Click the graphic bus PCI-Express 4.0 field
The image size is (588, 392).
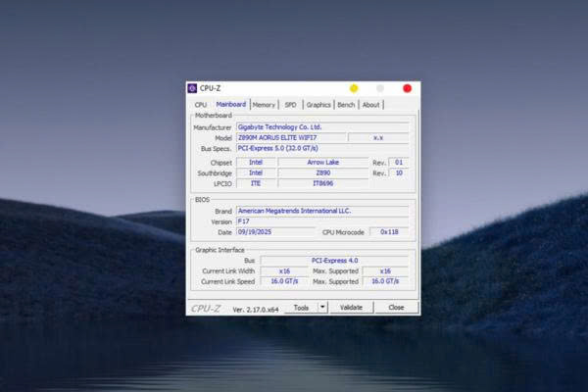click(334, 261)
